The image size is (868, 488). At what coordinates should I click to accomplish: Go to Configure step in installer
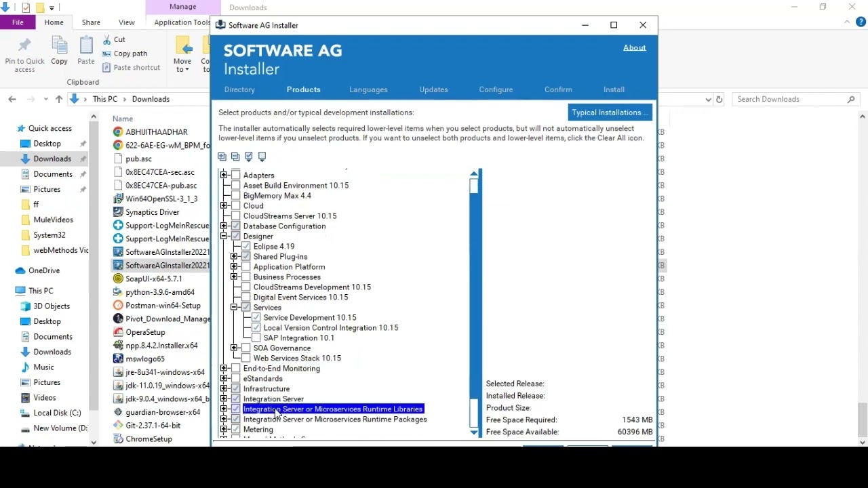496,89
